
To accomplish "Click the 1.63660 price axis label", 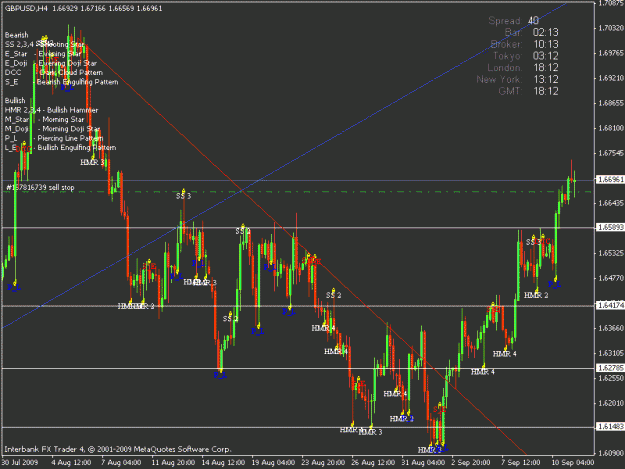I will coord(611,328).
